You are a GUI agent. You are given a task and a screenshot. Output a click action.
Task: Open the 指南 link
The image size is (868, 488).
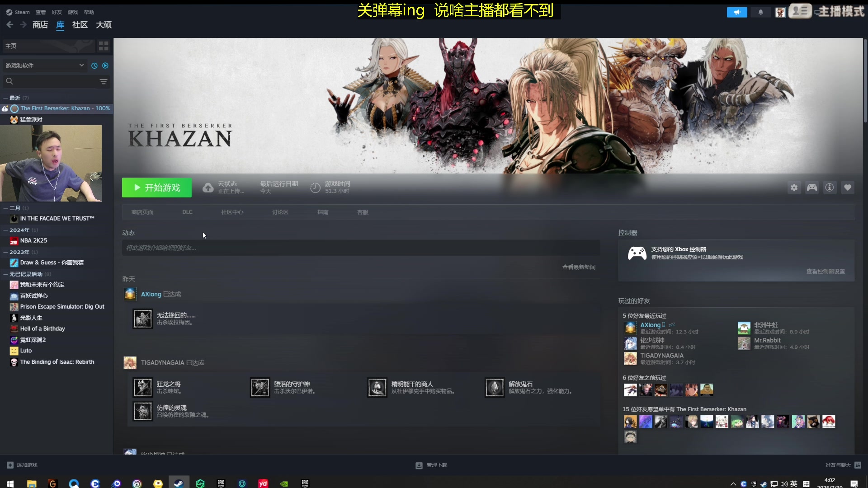pos(323,212)
